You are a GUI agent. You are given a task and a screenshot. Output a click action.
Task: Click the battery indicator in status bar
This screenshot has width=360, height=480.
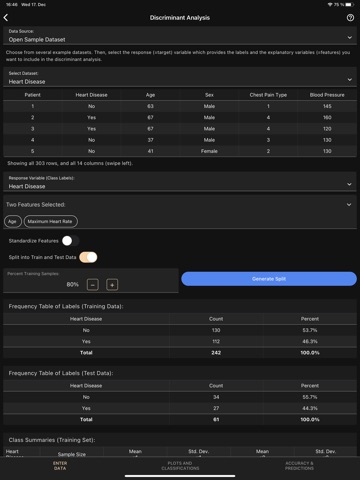click(349, 5)
